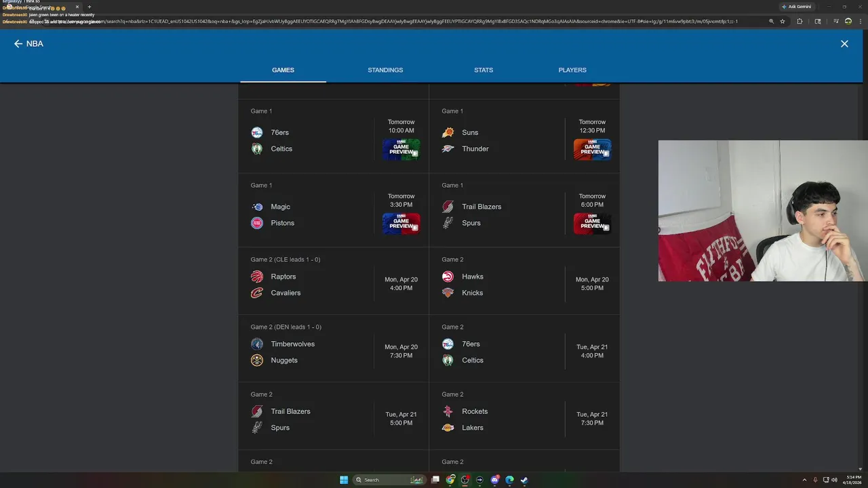Select the Cavaliers team name
Viewport: 868px width, 488px height.
coord(285,293)
